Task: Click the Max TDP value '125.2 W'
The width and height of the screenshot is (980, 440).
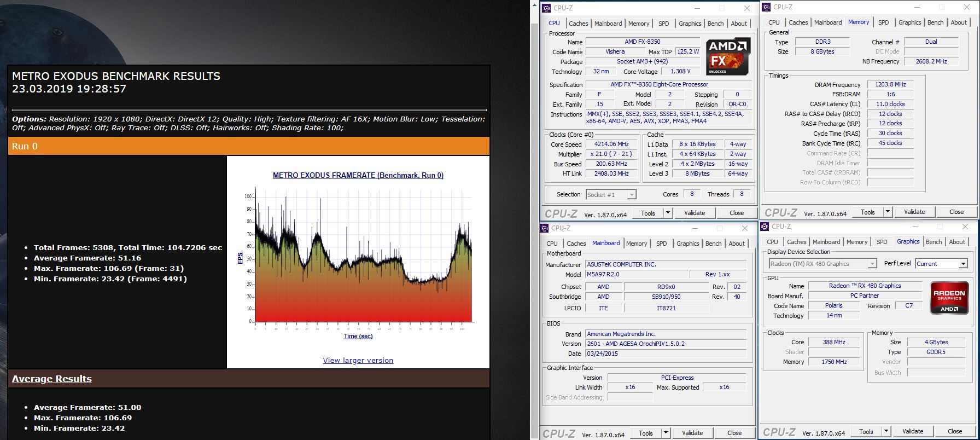Action: click(688, 51)
